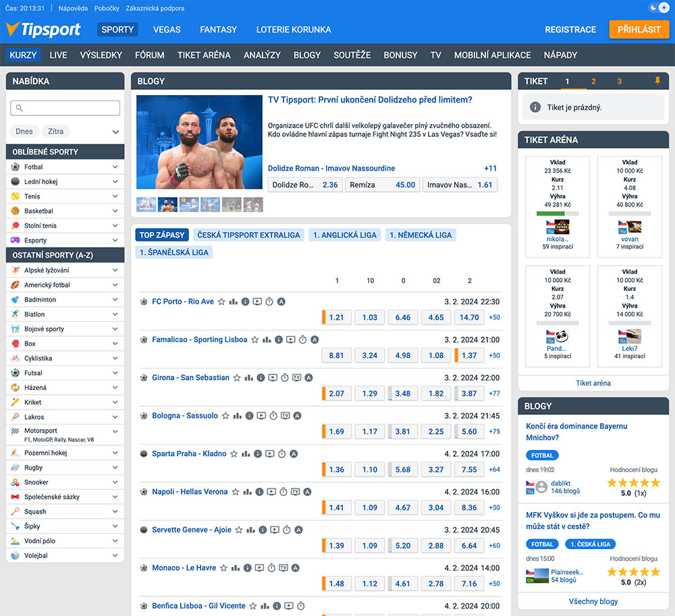The width and height of the screenshot is (675, 616).
Task: Open the Zákaznická podpora link
Action: coord(155,8)
